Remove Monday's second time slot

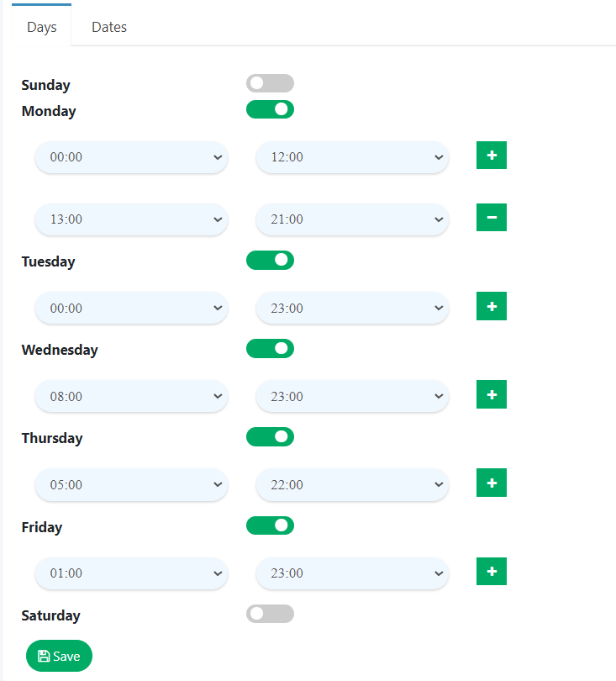coord(492,217)
